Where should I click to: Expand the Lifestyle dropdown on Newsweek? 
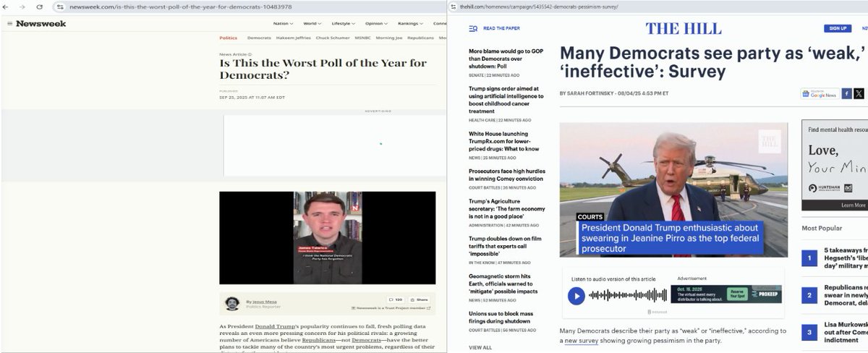343,24
